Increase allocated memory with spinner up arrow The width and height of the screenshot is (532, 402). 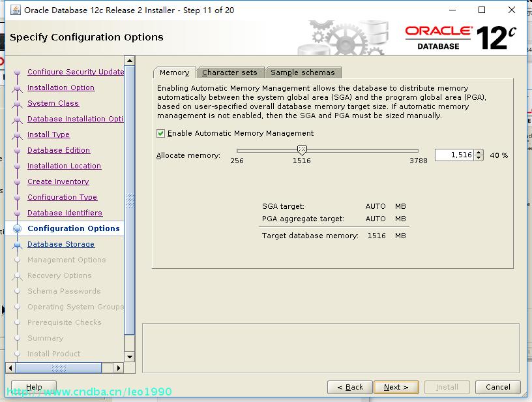point(479,153)
